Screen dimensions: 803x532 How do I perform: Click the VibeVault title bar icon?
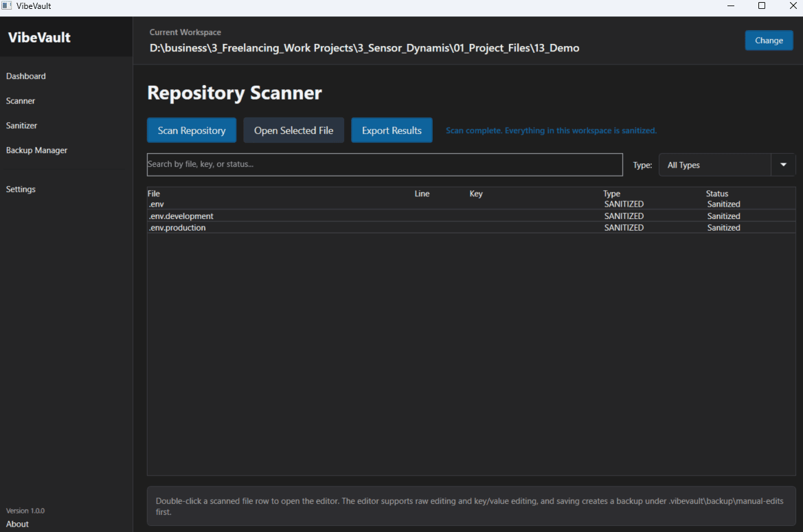coord(6,5)
